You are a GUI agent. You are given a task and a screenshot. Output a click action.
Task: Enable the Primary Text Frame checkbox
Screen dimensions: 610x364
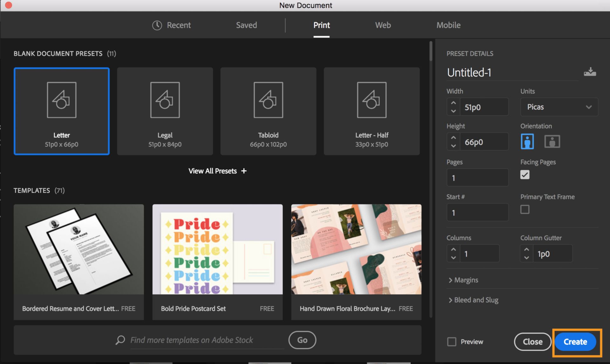[524, 209]
